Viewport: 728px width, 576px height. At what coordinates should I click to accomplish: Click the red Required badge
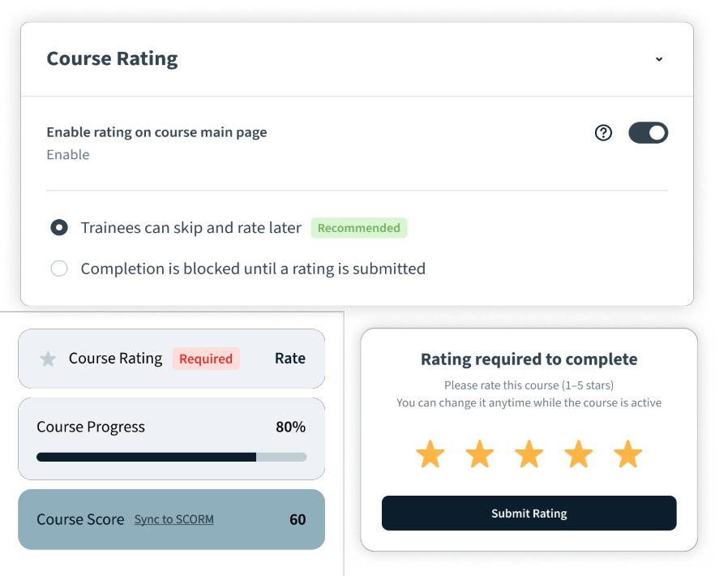206,359
